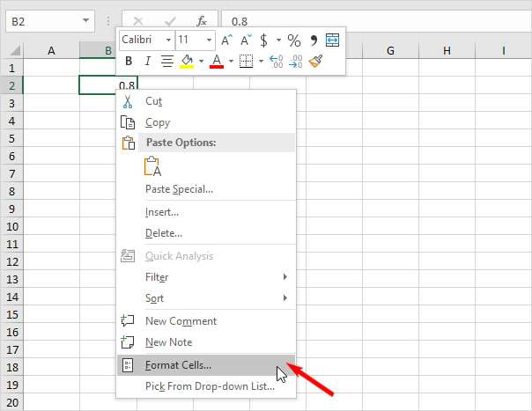Select row 5 header
The image size is (532, 411).
click(11, 138)
